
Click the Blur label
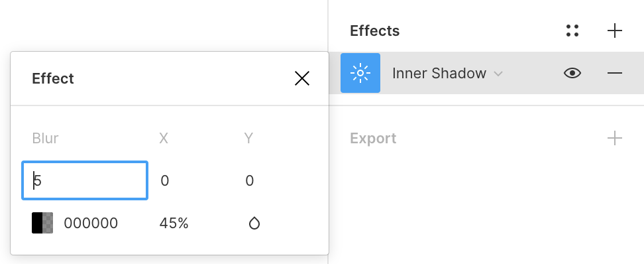pyautogui.click(x=45, y=138)
